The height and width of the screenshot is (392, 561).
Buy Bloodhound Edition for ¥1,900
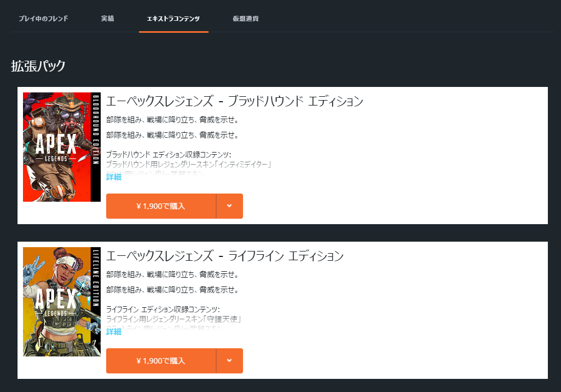pos(161,206)
